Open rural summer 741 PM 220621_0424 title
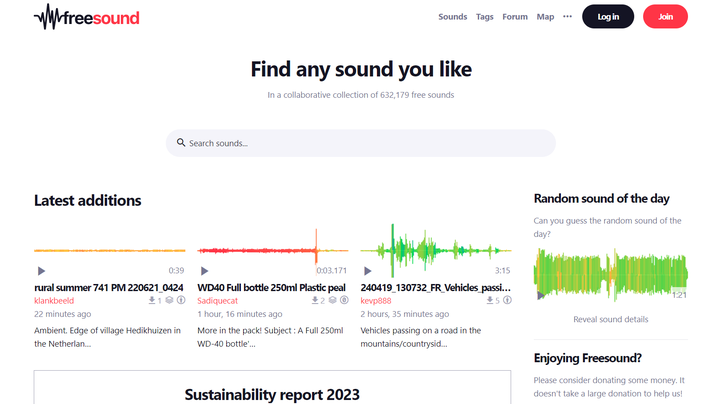Screen dimensions: 720x404 tap(109, 287)
